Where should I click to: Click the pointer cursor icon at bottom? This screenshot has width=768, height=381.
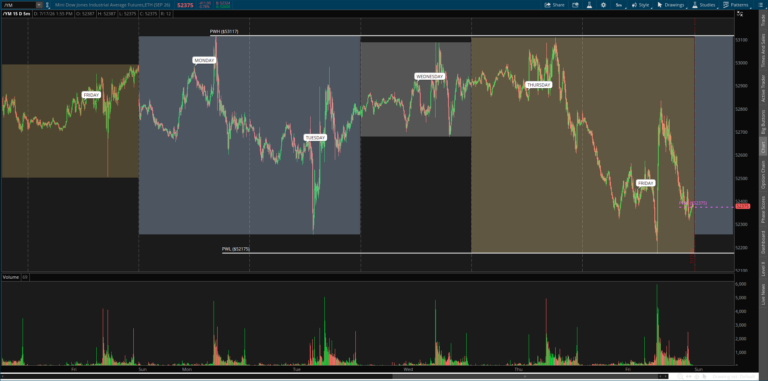click(x=704, y=377)
